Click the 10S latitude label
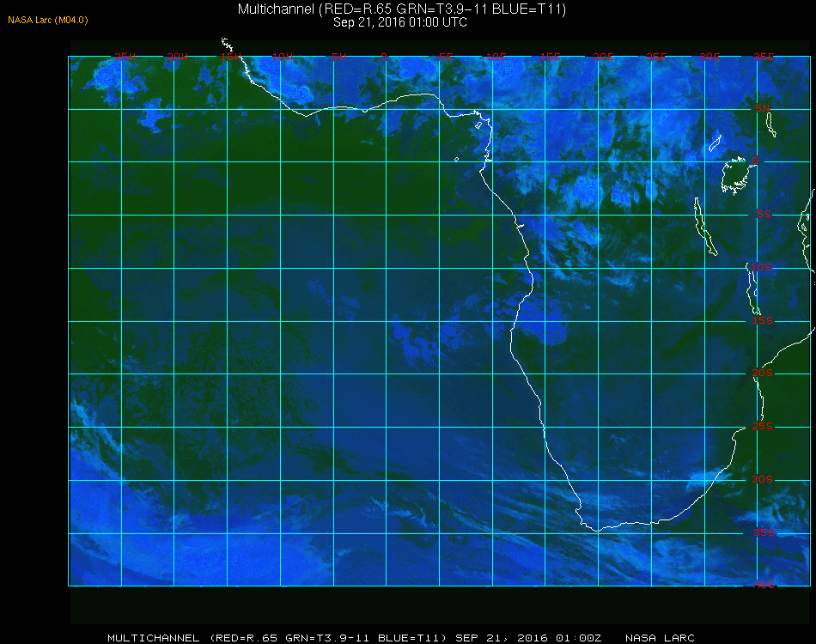This screenshot has height=644, width=816. [x=761, y=267]
